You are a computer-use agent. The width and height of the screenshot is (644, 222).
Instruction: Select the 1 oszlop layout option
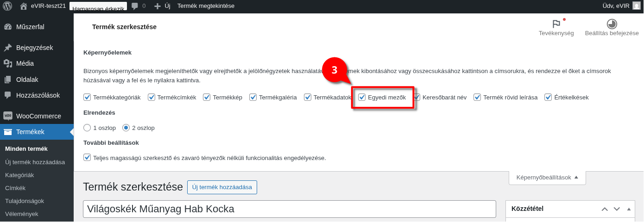pos(87,128)
